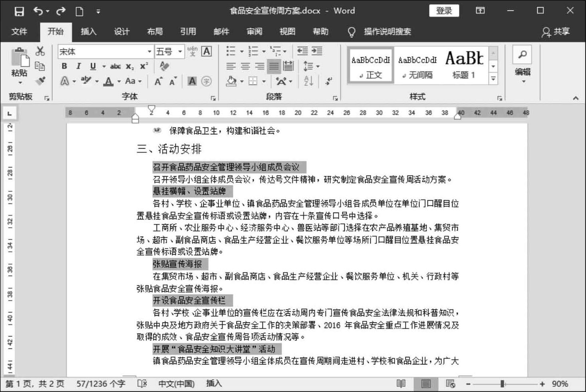Expand the numbered list style dropdown
This screenshot has height=392, width=586.
[x=264, y=52]
